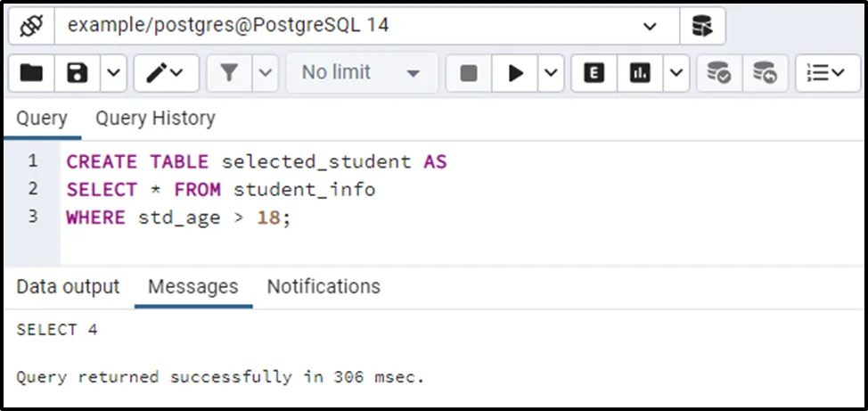Click the new database connection icon

point(702,26)
